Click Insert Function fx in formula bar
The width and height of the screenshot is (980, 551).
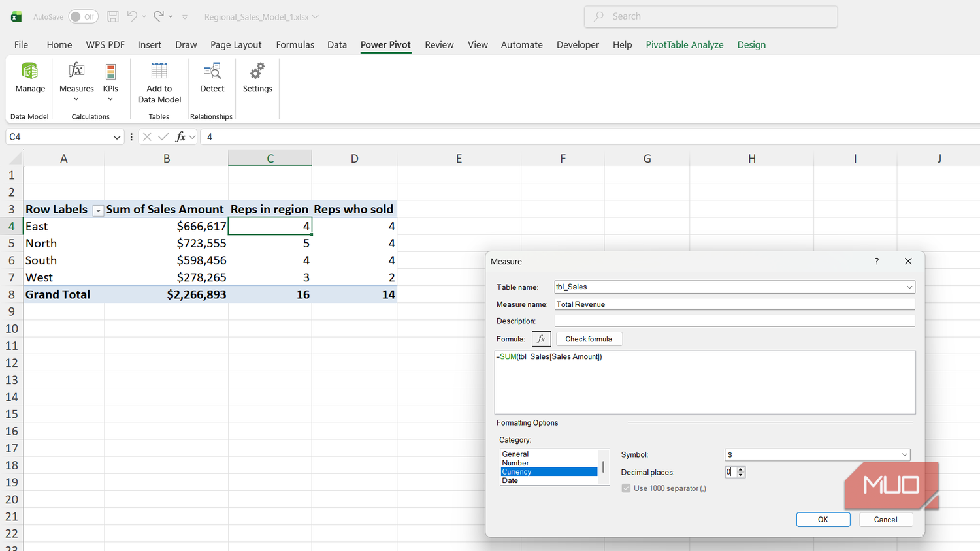(181, 136)
